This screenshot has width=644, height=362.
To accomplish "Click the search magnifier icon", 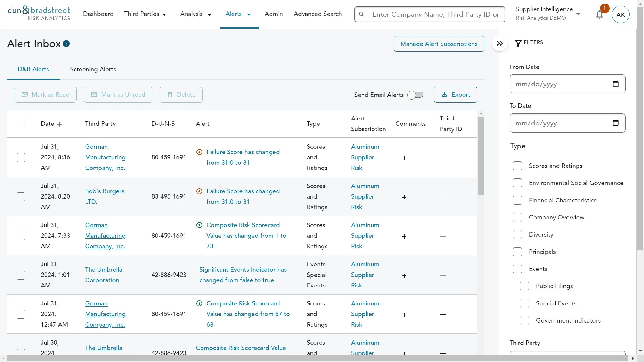I will 362,14.
